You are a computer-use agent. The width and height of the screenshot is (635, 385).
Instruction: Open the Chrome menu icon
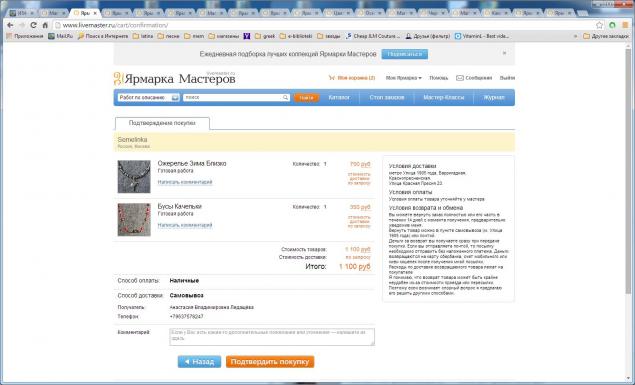coord(625,25)
